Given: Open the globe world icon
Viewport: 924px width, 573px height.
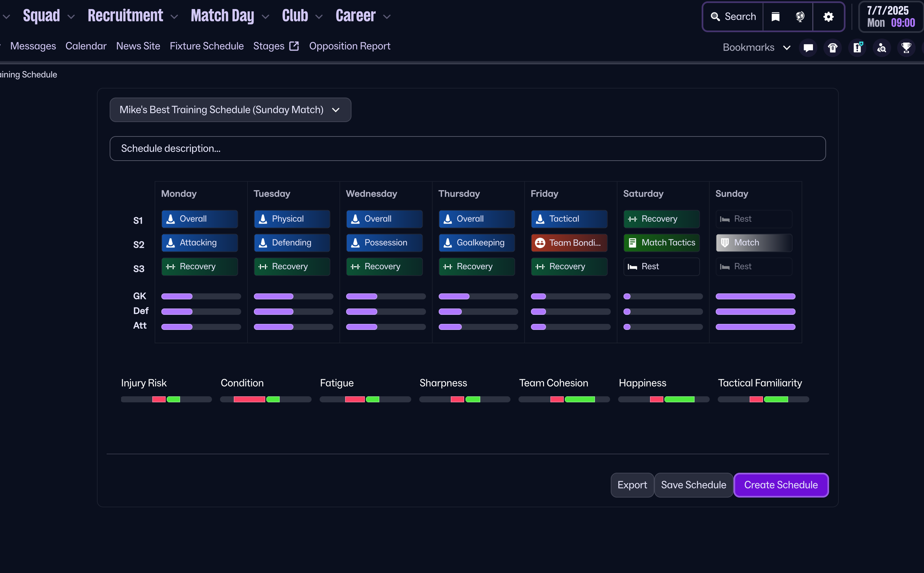Looking at the screenshot, I should tap(800, 17).
